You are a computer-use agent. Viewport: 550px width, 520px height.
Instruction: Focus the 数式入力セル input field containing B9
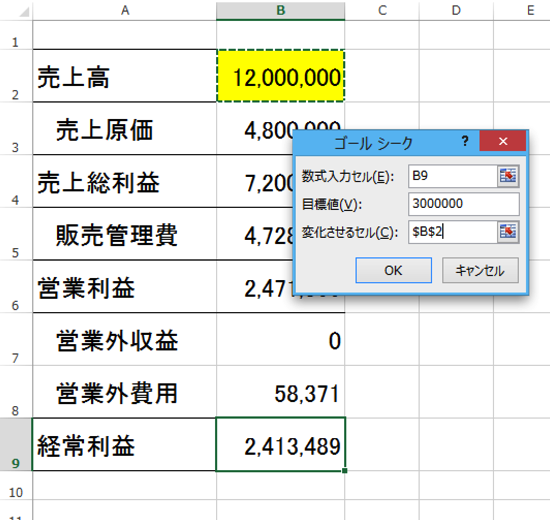[453, 175]
